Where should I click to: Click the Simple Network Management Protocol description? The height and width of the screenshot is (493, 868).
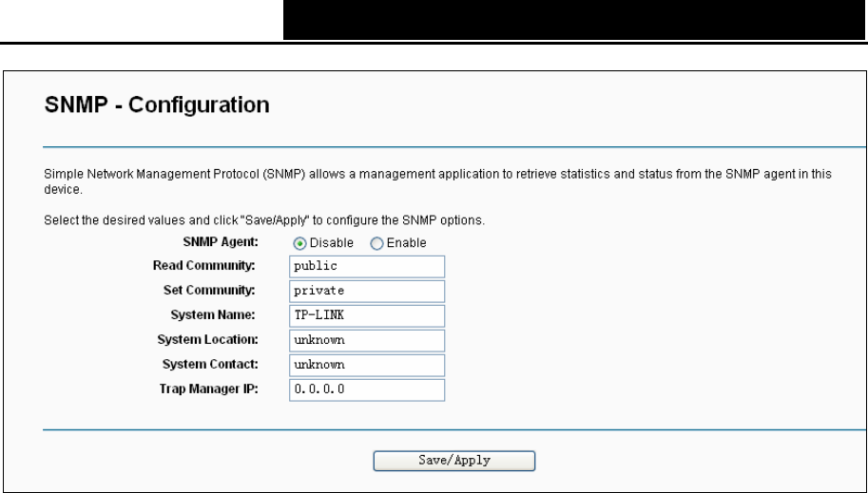(437, 181)
